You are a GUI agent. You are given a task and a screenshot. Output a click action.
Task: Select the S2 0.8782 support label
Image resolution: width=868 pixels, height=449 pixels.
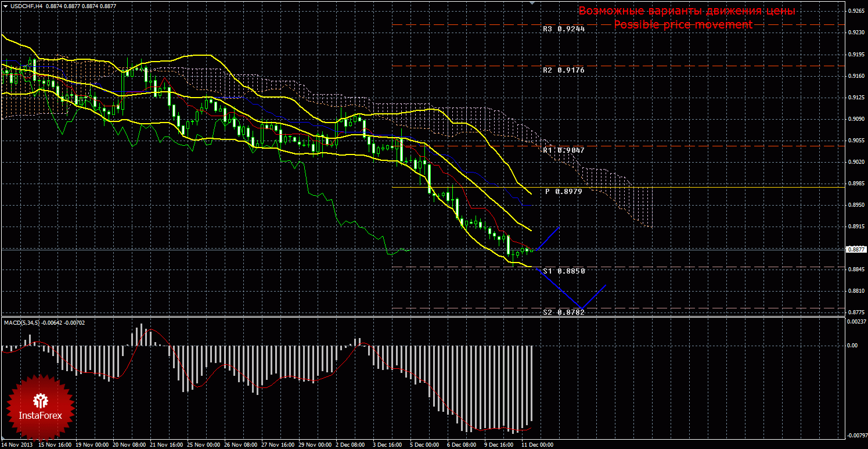[x=564, y=312]
